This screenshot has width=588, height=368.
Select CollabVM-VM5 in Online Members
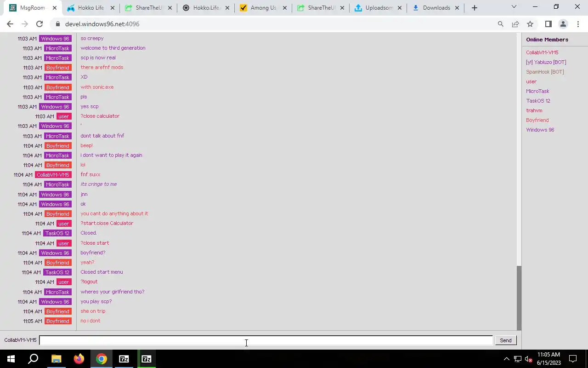click(x=542, y=52)
